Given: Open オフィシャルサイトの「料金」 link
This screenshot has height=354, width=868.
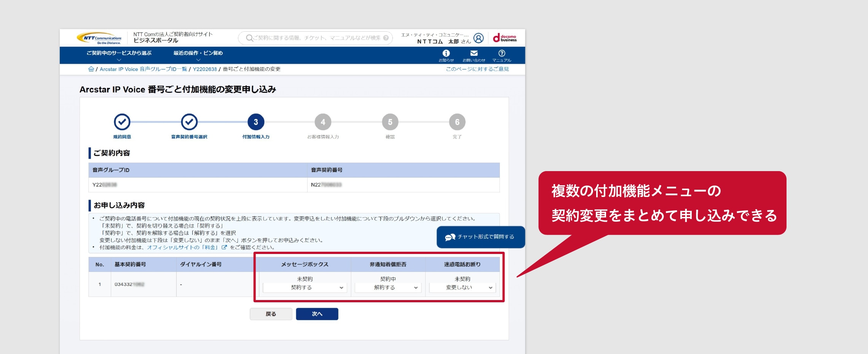Looking at the screenshot, I should [x=182, y=248].
